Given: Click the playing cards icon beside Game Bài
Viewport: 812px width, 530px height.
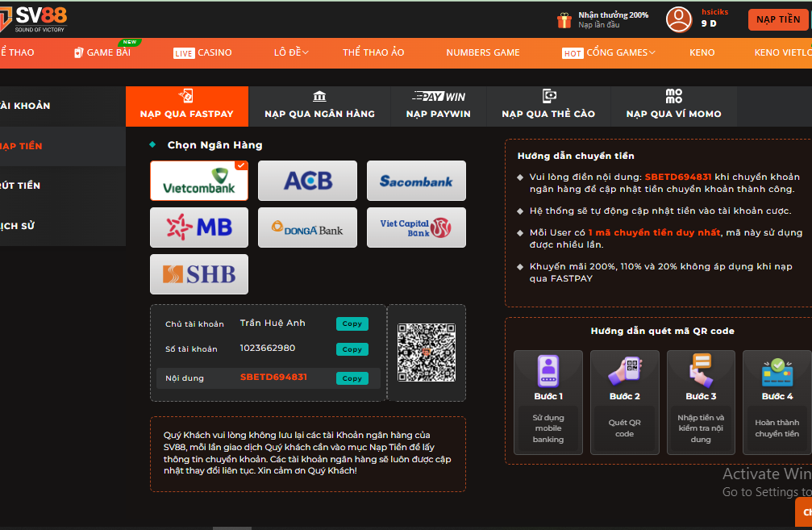Looking at the screenshot, I should (x=79, y=52).
